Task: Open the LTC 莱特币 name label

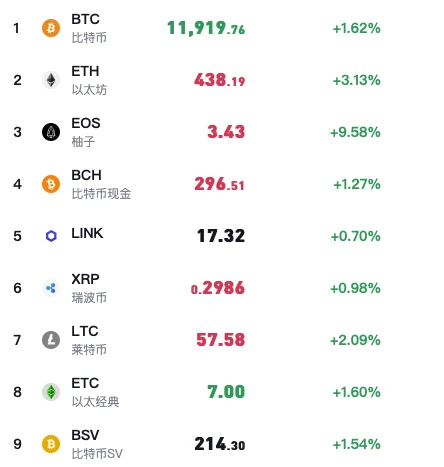Action: (x=89, y=340)
